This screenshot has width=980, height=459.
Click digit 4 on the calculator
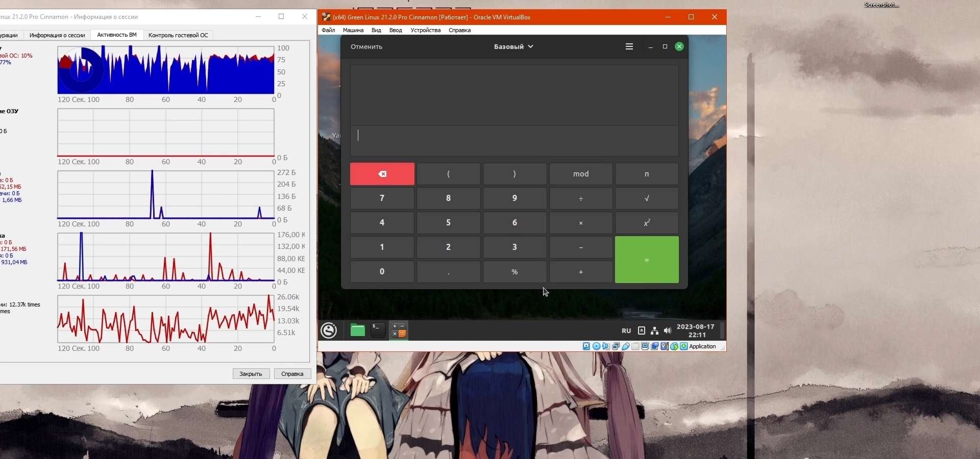click(x=382, y=223)
